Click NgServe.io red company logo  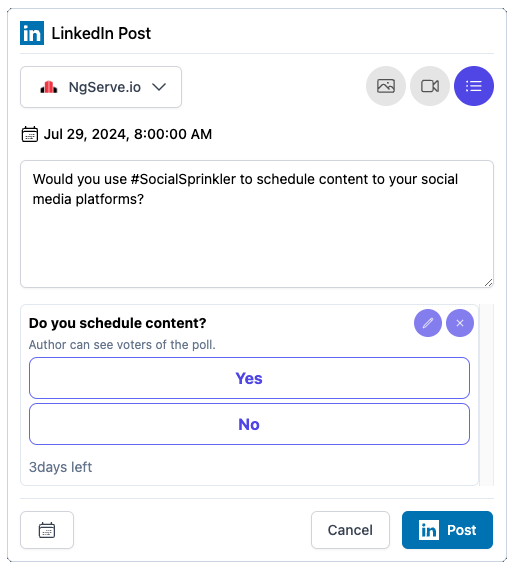[49, 87]
